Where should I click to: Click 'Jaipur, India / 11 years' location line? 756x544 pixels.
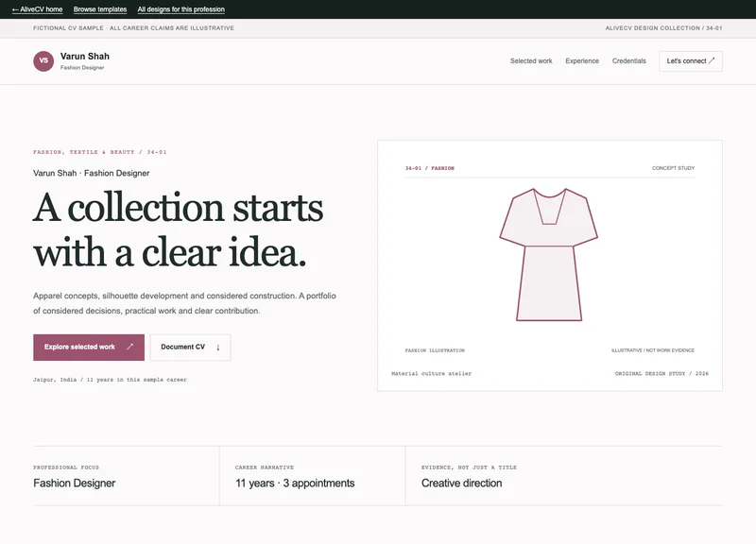(110, 380)
